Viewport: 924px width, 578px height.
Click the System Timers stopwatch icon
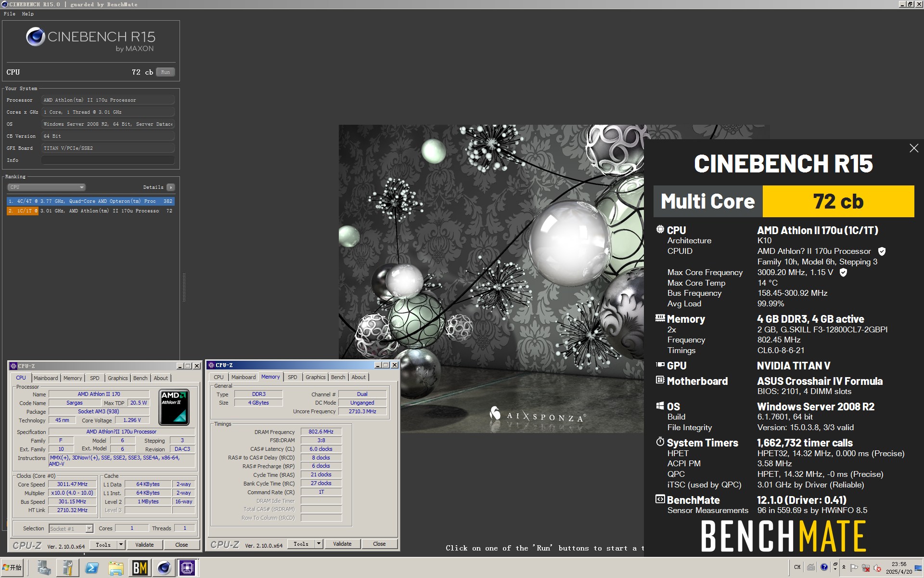click(x=660, y=441)
